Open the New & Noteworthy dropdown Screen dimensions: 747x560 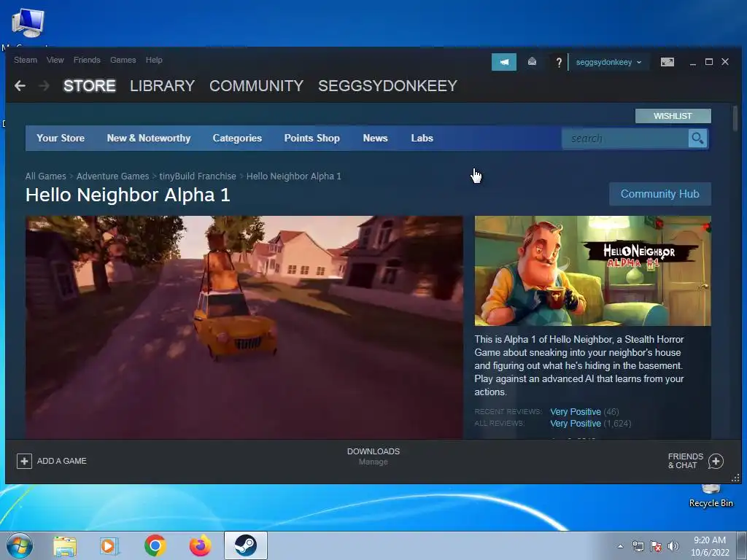pos(149,138)
